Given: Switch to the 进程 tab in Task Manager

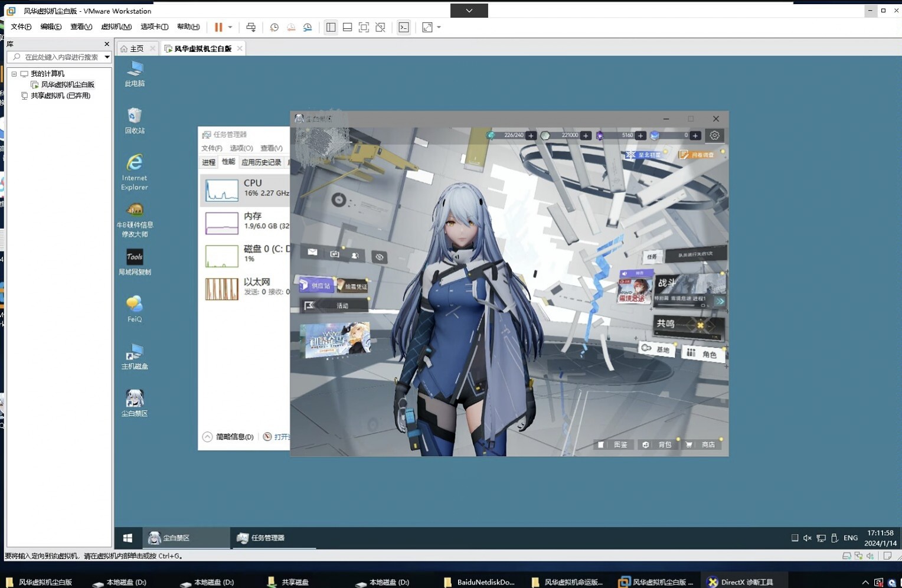Looking at the screenshot, I should [209, 162].
